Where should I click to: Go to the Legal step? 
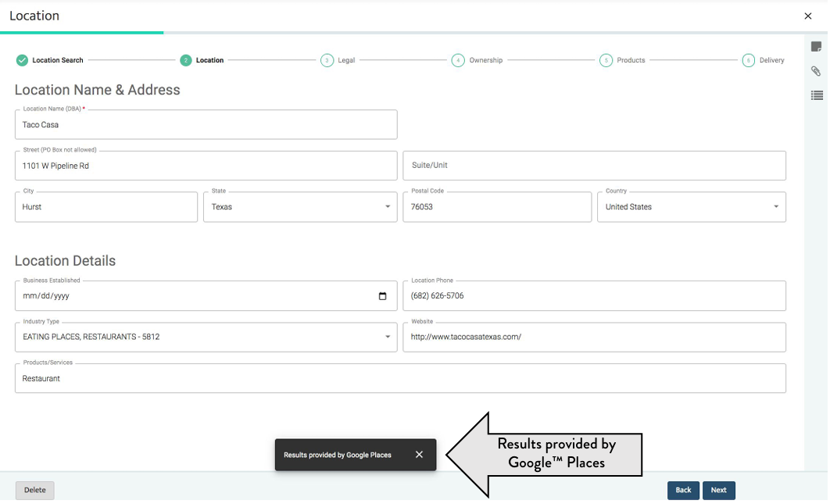tap(338, 60)
